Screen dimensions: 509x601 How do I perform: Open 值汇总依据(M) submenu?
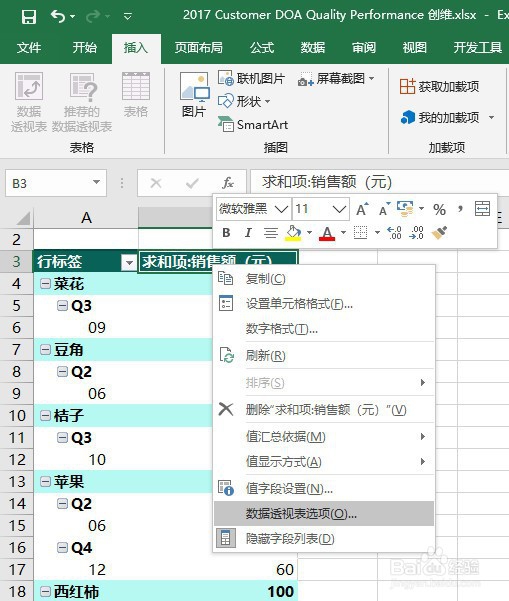coord(324,436)
